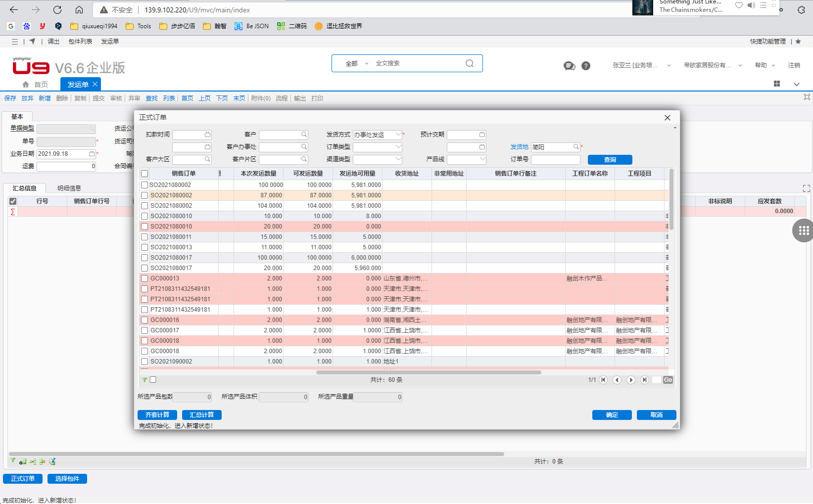This screenshot has height=504, width=813.
Task: Click lookup icon in 客户 field
Action: [x=304, y=135]
